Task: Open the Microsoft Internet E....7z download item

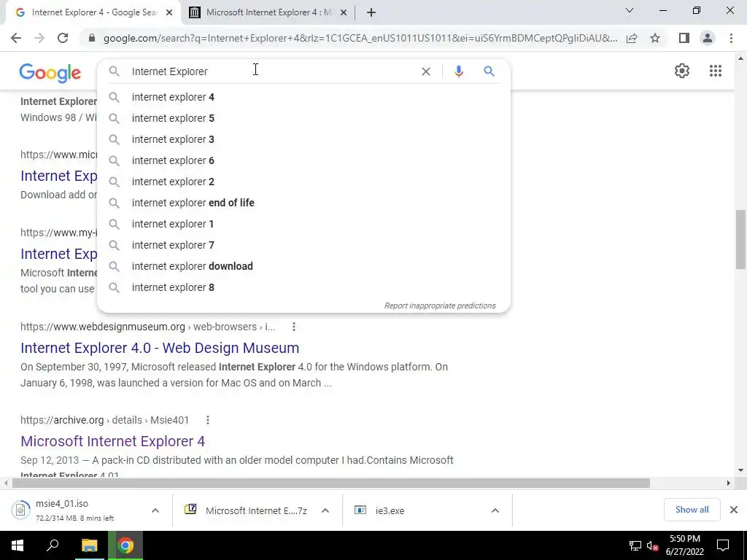Action: (245, 510)
